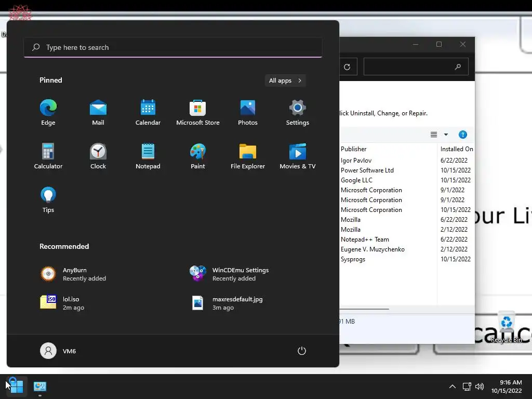Select the Eugene V. Muzychenko row
The width and height of the screenshot is (532, 399).
pyautogui.click(x=407, y=249)
